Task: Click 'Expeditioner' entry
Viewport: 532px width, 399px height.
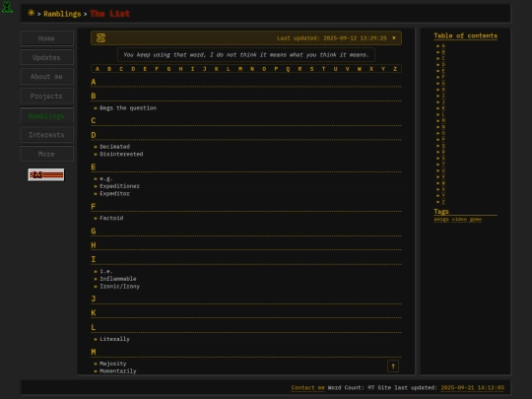Action: click(119, 186)
